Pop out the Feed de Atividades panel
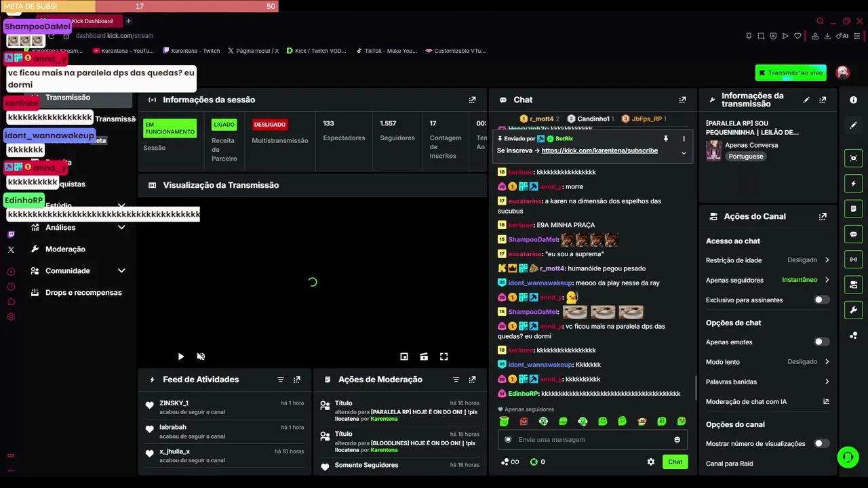The height and width of the screenshot is (488, 868). pos(297,380)
